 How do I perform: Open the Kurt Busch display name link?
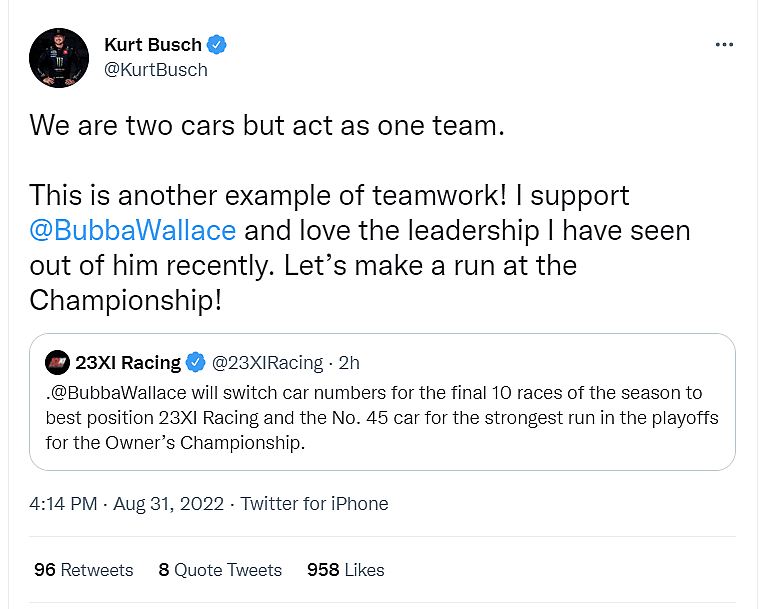click(x=152, y=45)
